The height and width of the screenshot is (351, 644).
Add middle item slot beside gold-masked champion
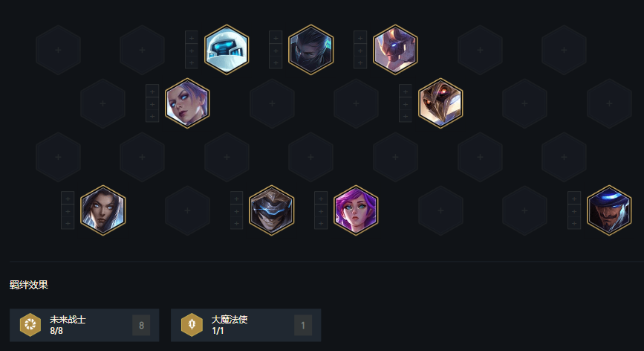point(406,104)
